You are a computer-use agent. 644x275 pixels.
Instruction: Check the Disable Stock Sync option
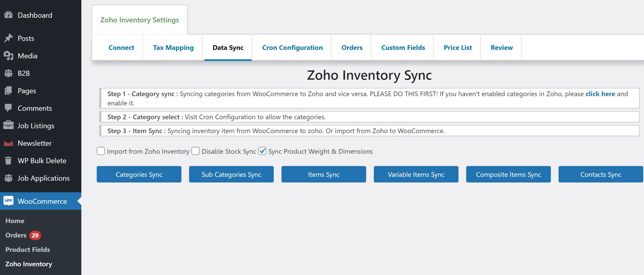click(196, 151)
